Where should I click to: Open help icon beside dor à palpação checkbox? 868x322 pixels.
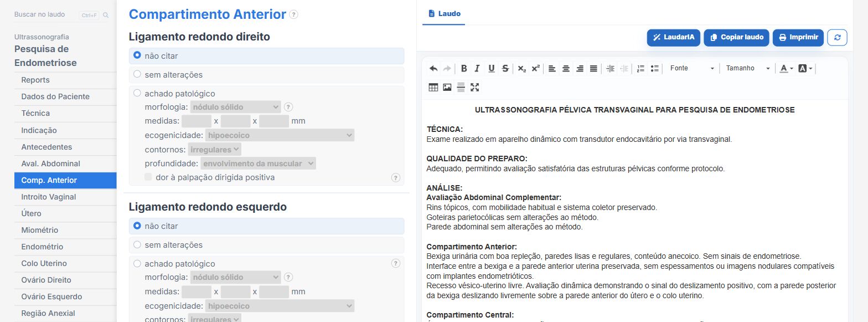coord(395,177)
